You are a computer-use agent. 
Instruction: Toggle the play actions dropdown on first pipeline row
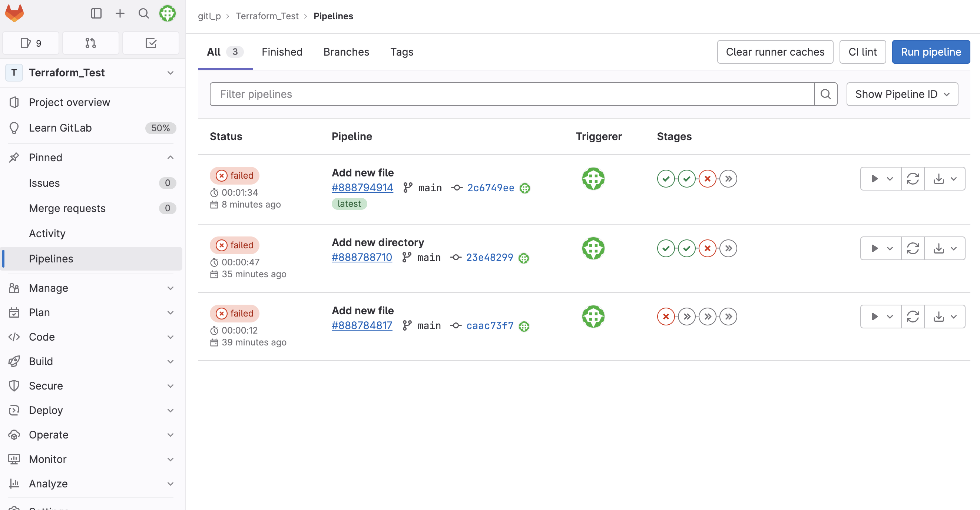pyautogui.click(x=890, y=178)
